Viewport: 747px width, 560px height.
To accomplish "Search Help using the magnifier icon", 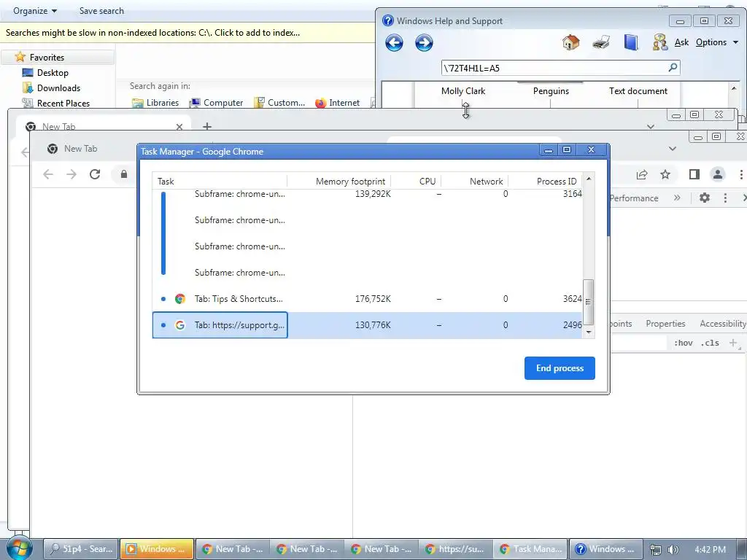I will [x=673, y=68].
